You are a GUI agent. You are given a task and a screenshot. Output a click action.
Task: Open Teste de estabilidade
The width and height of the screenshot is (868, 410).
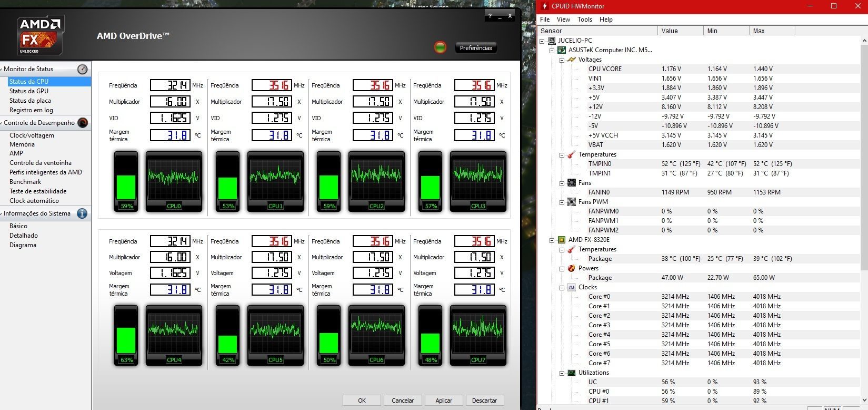pos(38,191)
